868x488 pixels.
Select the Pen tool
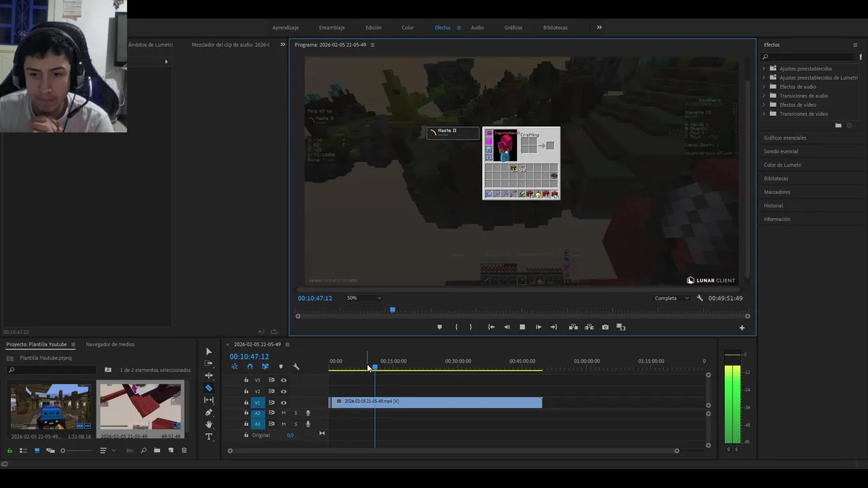click(209, 412)
